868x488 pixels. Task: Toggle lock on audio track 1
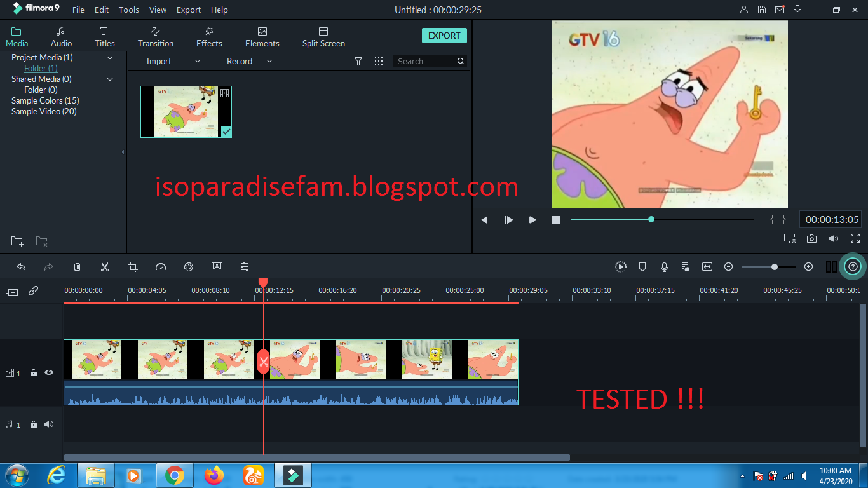[34, 424]
